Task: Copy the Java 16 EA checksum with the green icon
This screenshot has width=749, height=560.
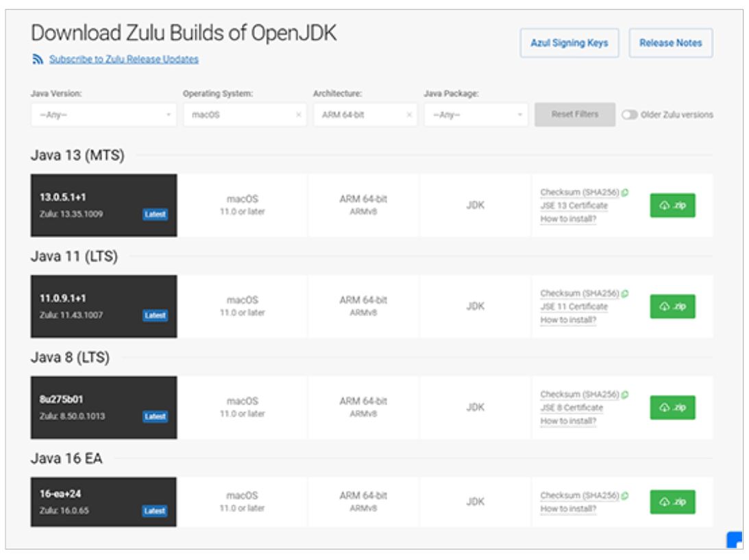Action: [x=625, y=496]
